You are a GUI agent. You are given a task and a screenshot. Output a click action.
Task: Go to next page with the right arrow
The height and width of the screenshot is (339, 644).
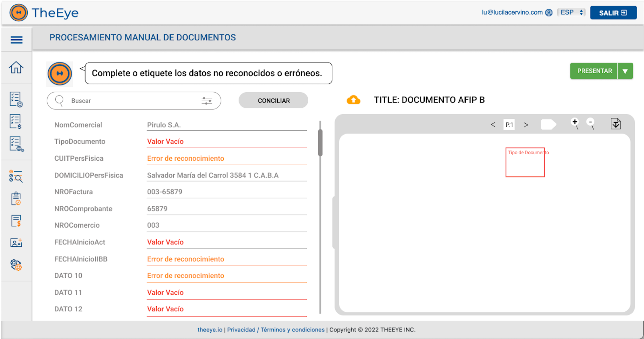click(526, 125)
